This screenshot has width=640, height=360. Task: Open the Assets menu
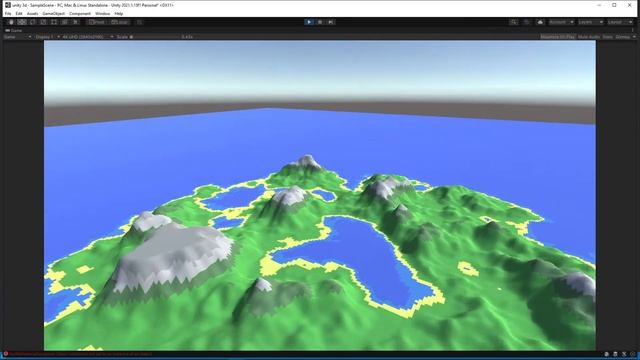[x=32, y=13]
